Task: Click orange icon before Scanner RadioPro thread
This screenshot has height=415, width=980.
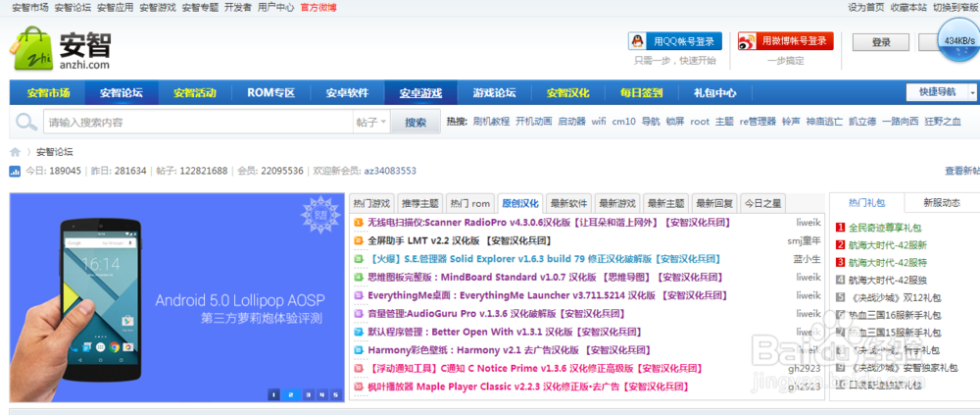Action: pos(358,222)
